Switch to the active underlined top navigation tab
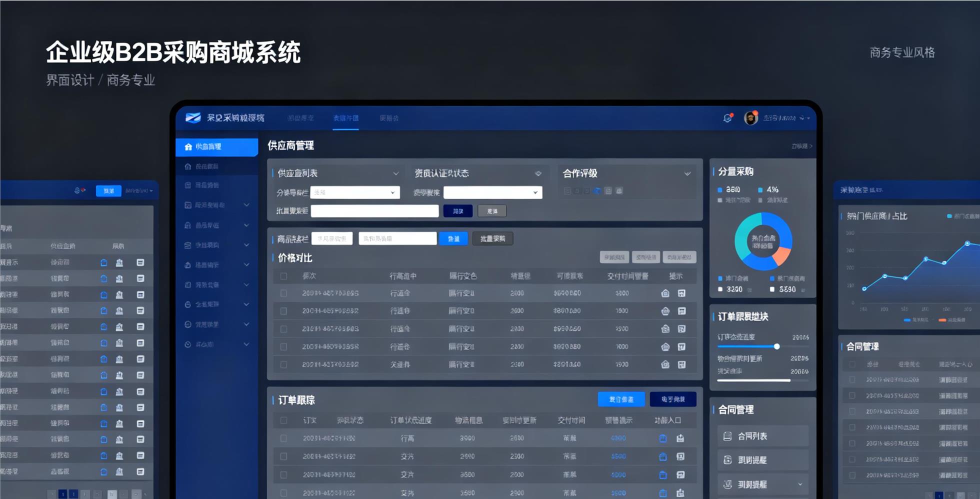980x499 pixels. pyautogui.click(x=346, y=118)
